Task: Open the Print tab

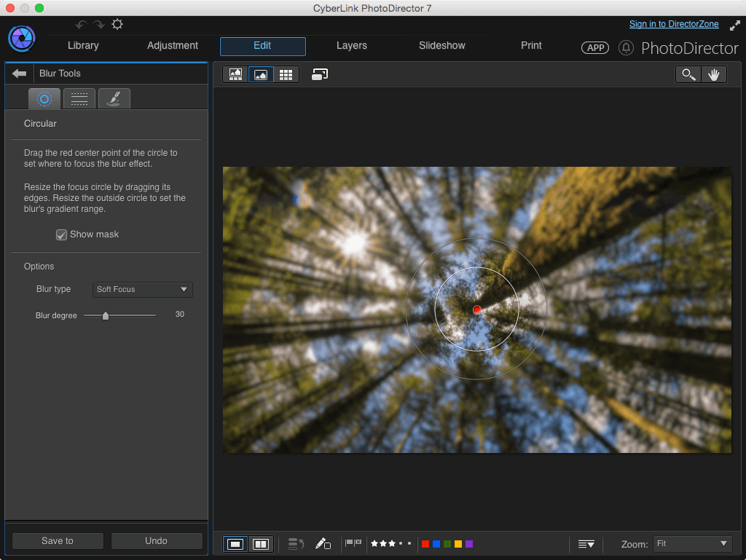Action: (531, 46)
